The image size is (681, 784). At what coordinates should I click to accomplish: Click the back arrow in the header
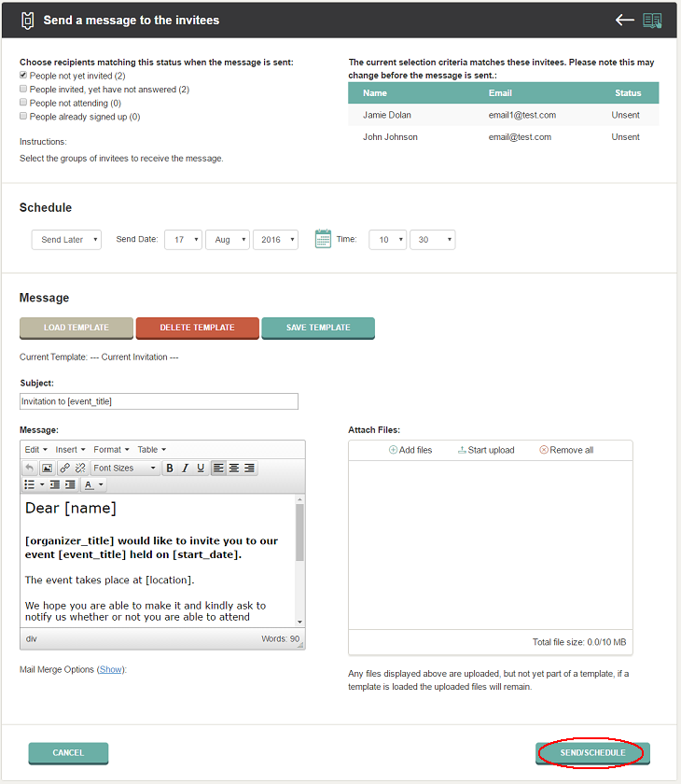(624, 20)
